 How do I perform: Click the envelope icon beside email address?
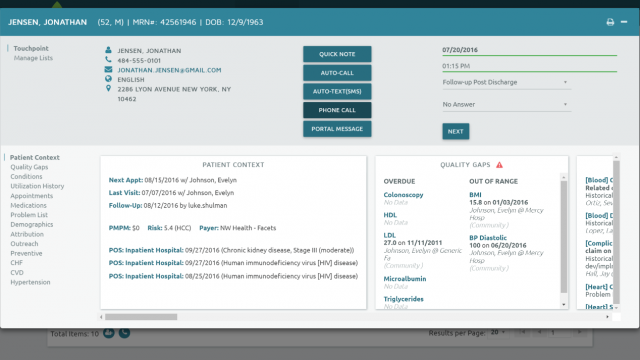(x=108, y=69)
